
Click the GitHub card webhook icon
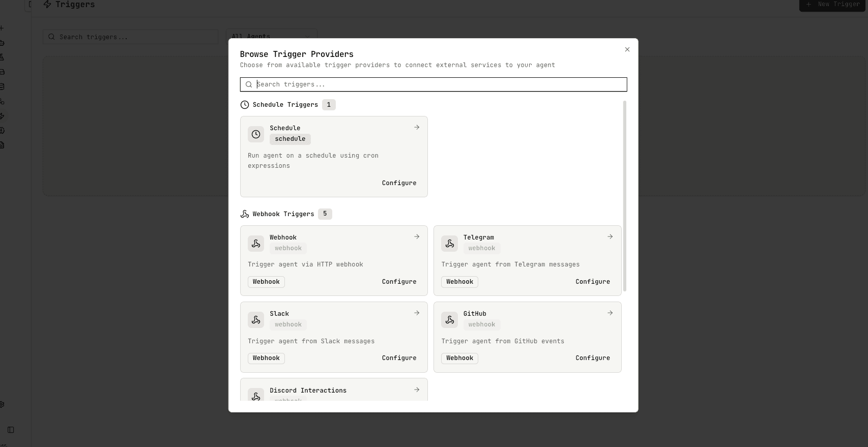449,320
